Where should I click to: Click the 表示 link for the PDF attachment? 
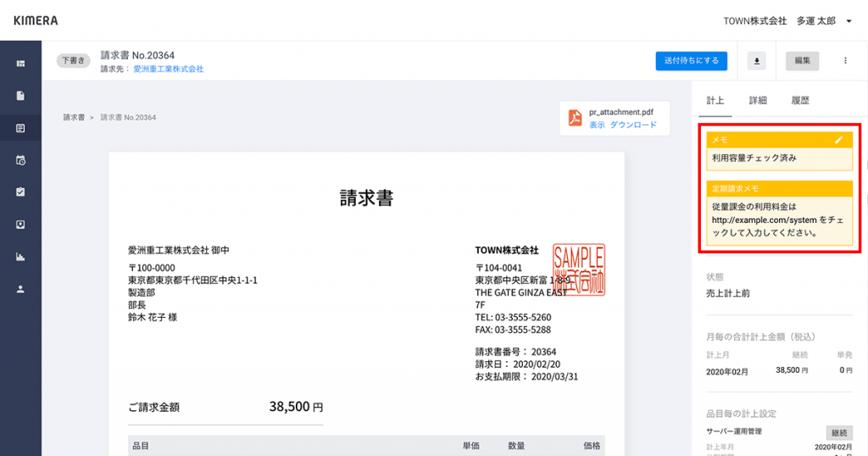597,125
